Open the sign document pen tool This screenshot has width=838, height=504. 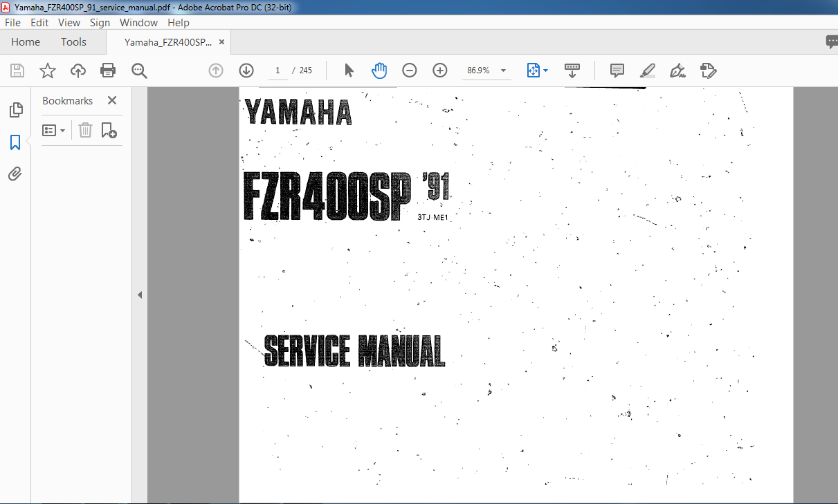click(x=678, y=71)
